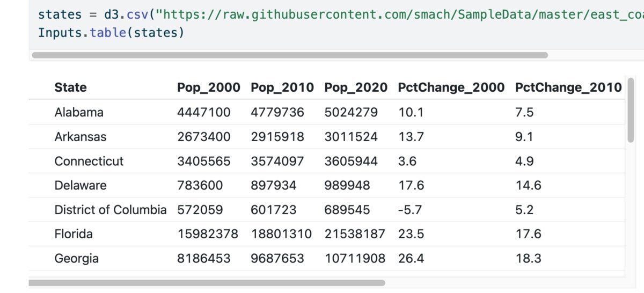Click Delaware Pop_2020 value 989948
Image resolution: width=644 pixels, height=293 pixels.
(x=347, y=185)
